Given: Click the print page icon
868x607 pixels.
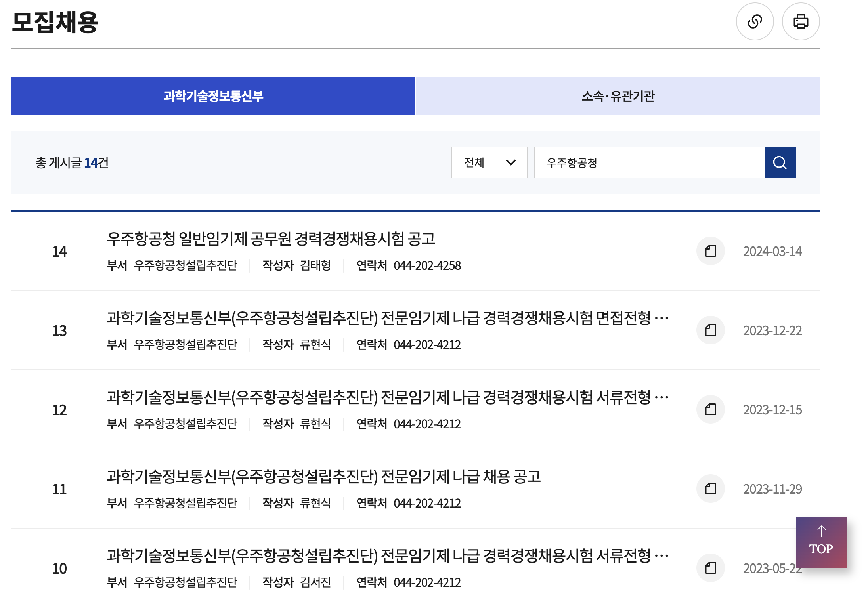Looking at the screenshot, I should 801,21.
